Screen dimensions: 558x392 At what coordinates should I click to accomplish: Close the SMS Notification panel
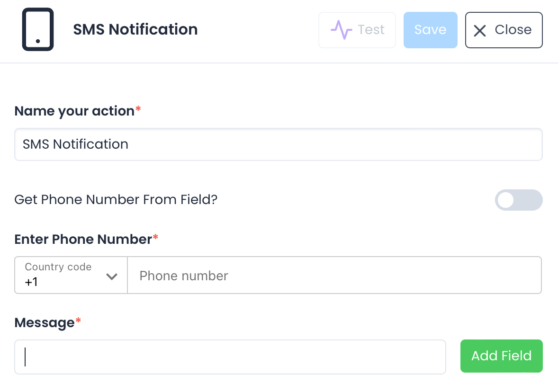pyautogui.click(x=504, y=30)
